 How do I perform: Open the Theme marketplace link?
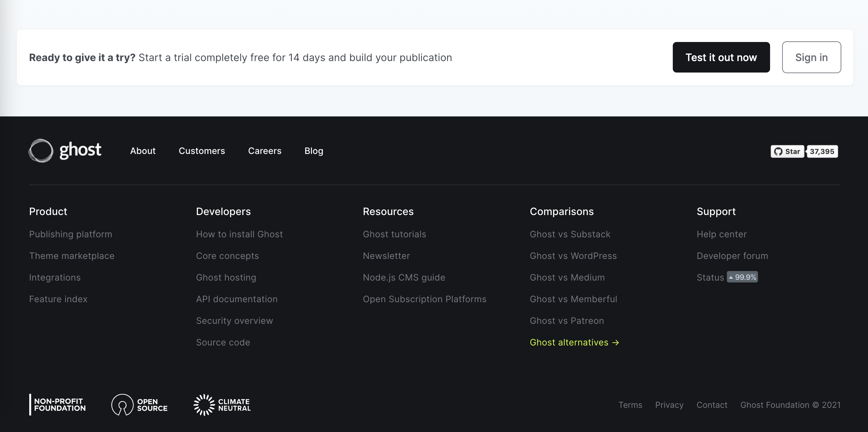(x=72, y=256)
